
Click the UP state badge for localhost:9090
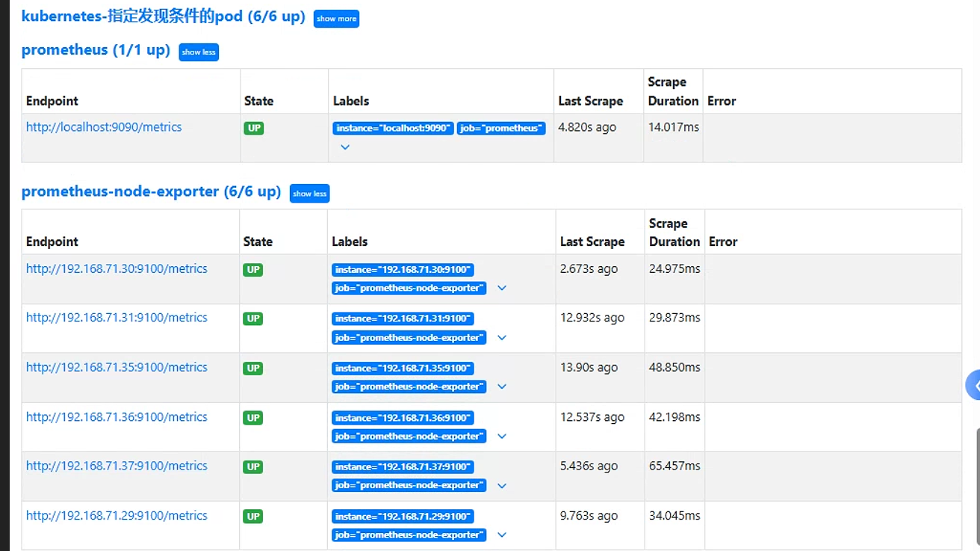click(254, 129)
